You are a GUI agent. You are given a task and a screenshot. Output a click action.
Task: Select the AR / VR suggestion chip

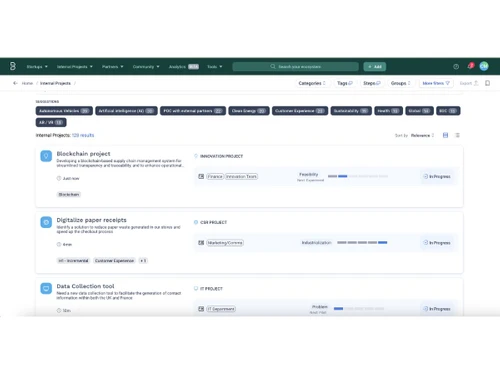pyautogui.click(x=51, y=122)
